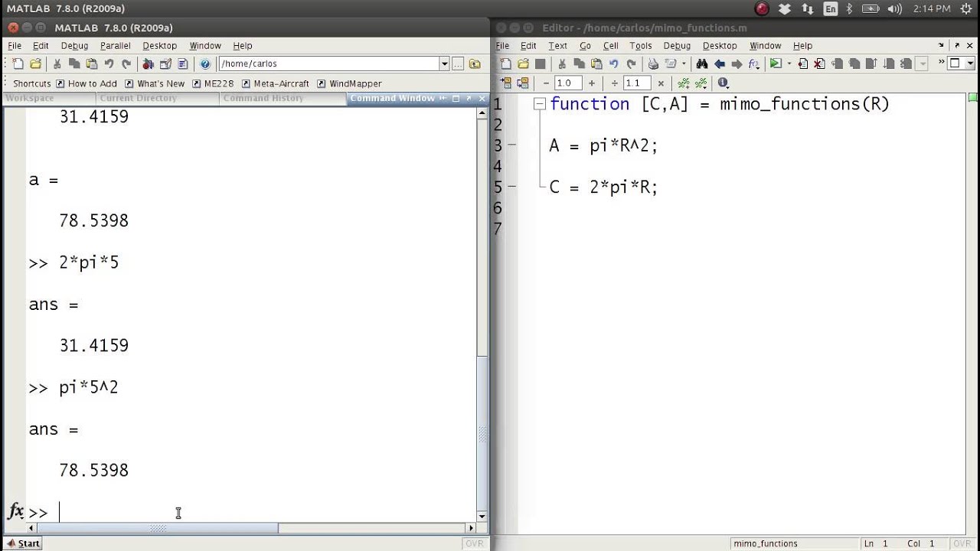Go up one directory level icon

click(x=475, y=64)
